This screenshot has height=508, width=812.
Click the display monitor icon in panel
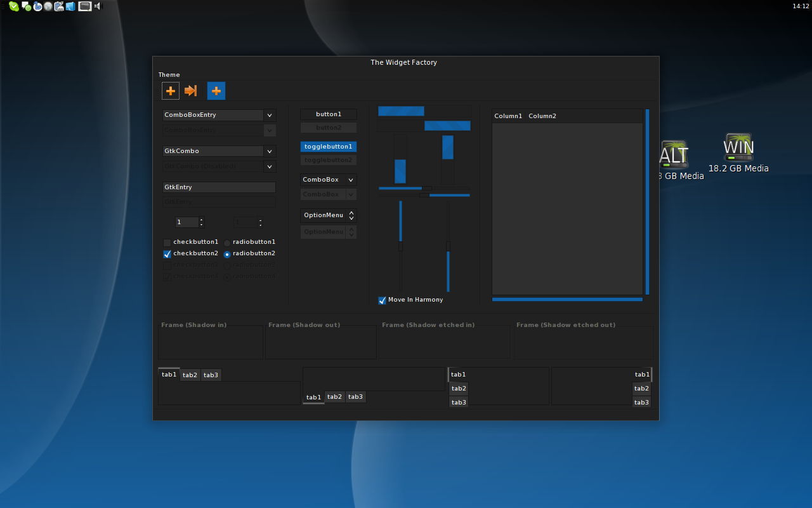coord(85,6)
